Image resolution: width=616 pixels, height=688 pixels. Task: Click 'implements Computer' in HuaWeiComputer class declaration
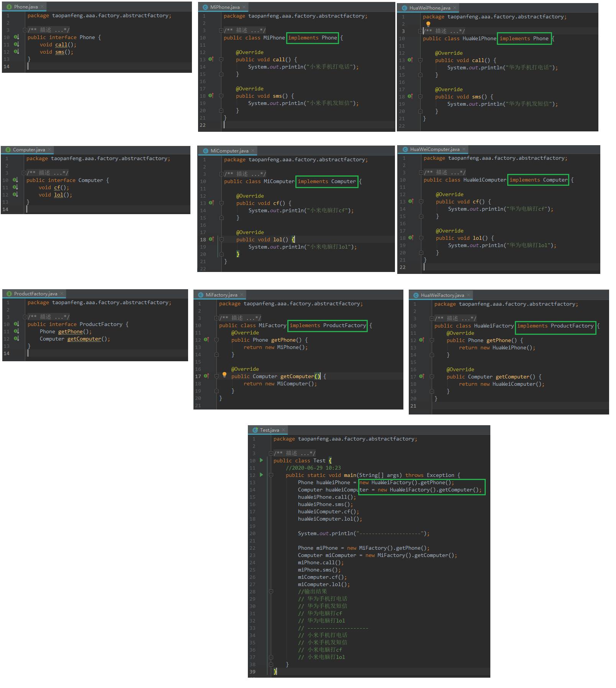pos(538,180)
